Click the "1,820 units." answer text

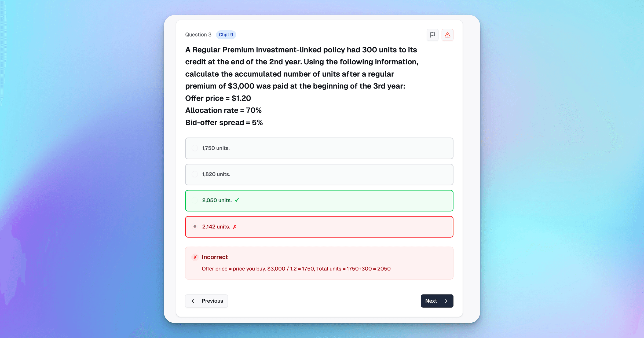[216, 174]
